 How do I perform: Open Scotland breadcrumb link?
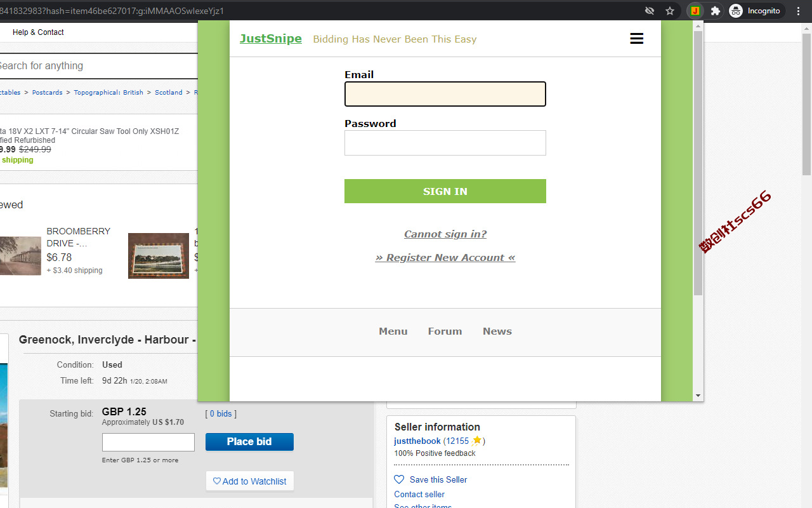pyautogui.click(x=169, y=93)
